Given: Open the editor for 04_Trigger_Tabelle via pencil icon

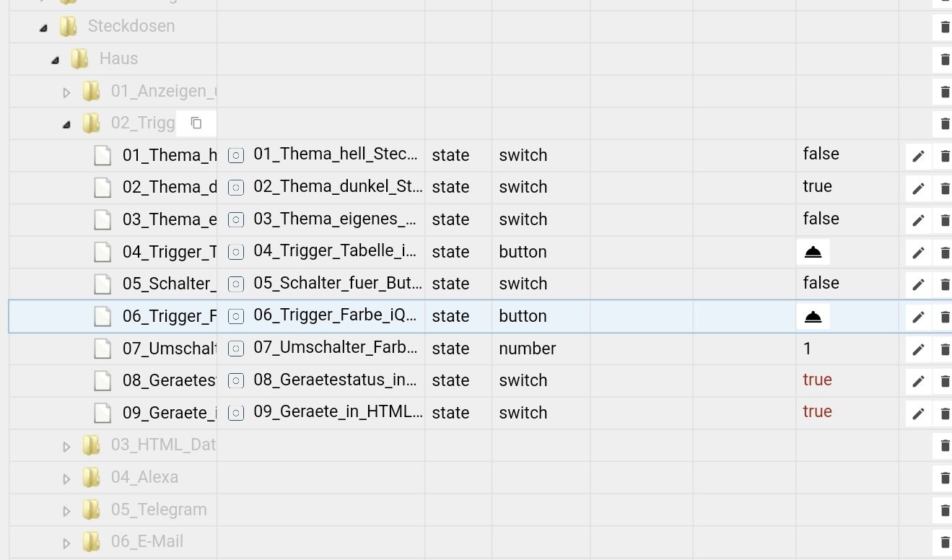Looking at the screenshot, I should pos(918,253).
